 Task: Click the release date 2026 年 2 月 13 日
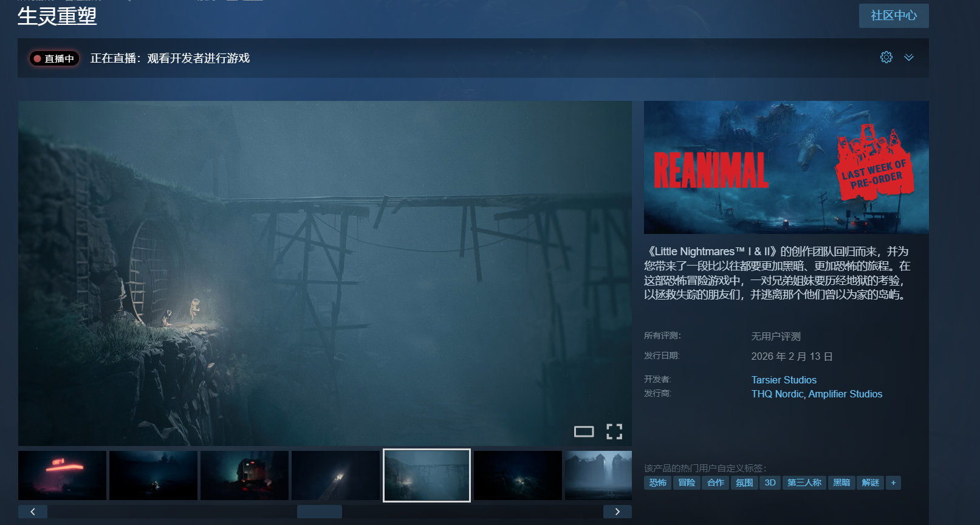[x=792, y=356]
